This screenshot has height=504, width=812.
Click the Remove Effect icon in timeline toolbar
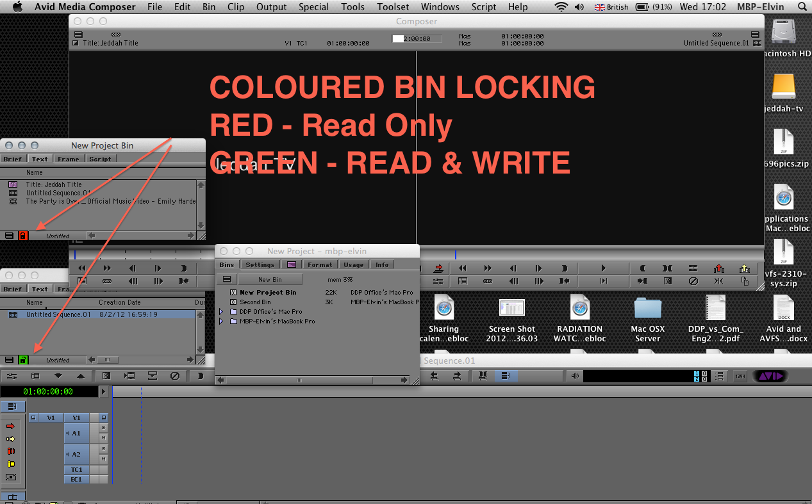pos(175,376)
